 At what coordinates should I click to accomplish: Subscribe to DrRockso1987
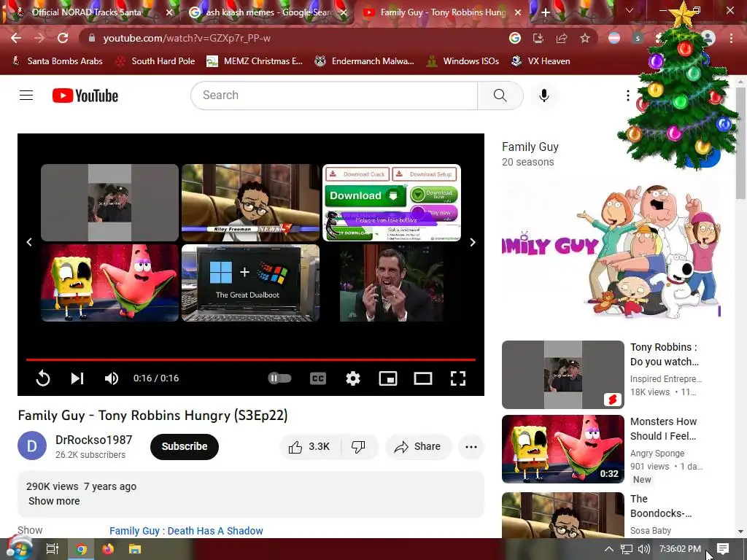(185, 447)
